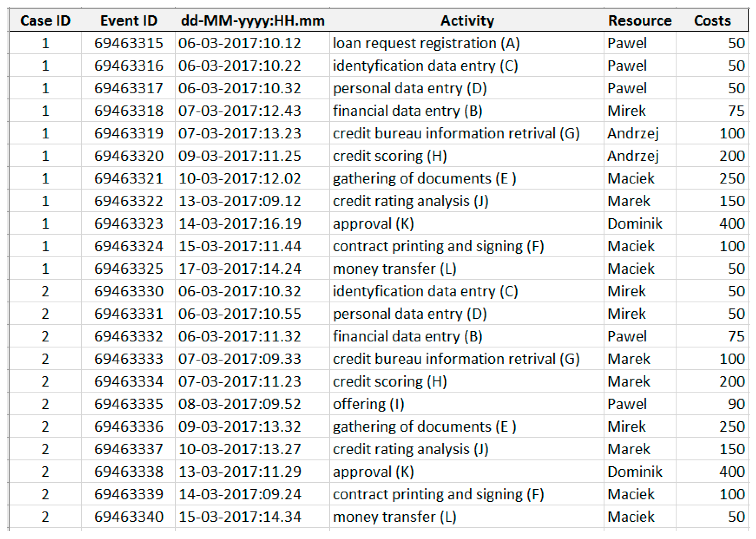Click timestamp cell 13-03-2017:11.29

click(252, 472)
